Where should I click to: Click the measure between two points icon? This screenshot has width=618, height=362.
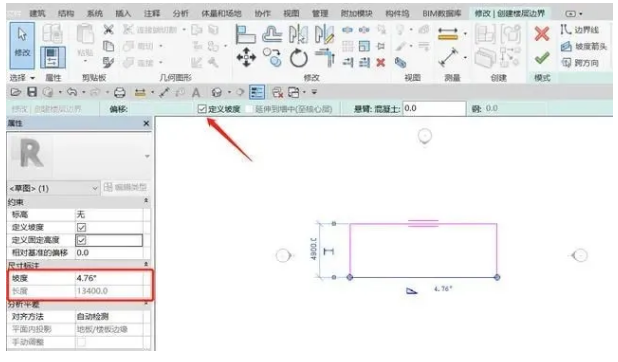tap(448, 58)
